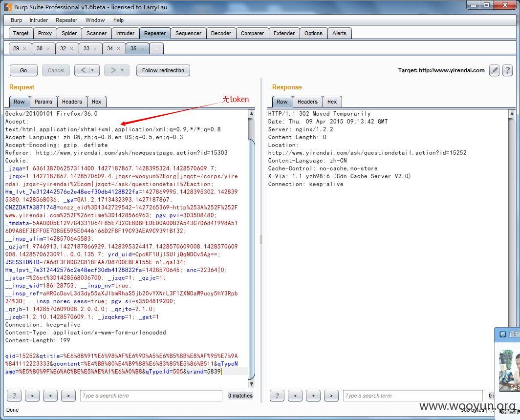Show response Hex view
The image size is (520, 420).
click(x=332, y=102)
